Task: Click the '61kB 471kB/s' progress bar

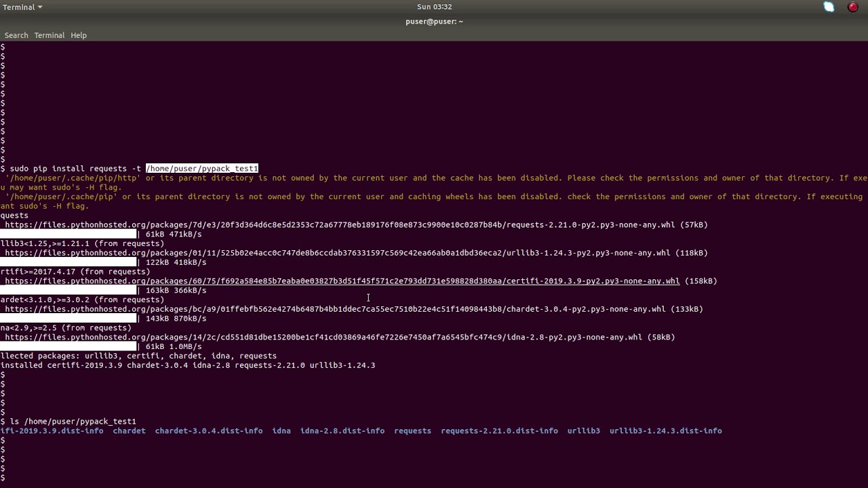Action: click(x=68, y=235)
